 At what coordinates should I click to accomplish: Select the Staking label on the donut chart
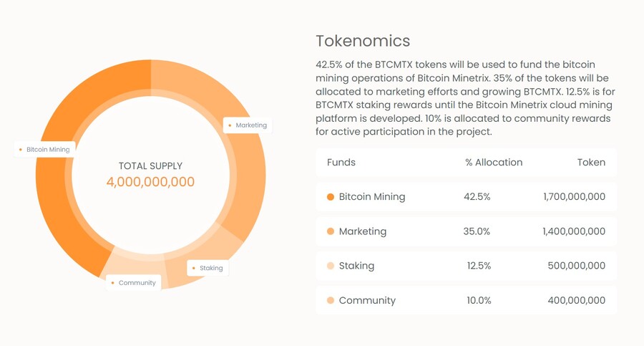[208, 268]
